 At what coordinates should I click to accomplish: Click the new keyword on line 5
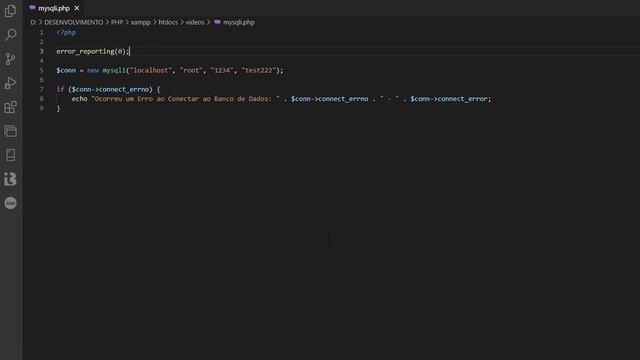(93, 70)
